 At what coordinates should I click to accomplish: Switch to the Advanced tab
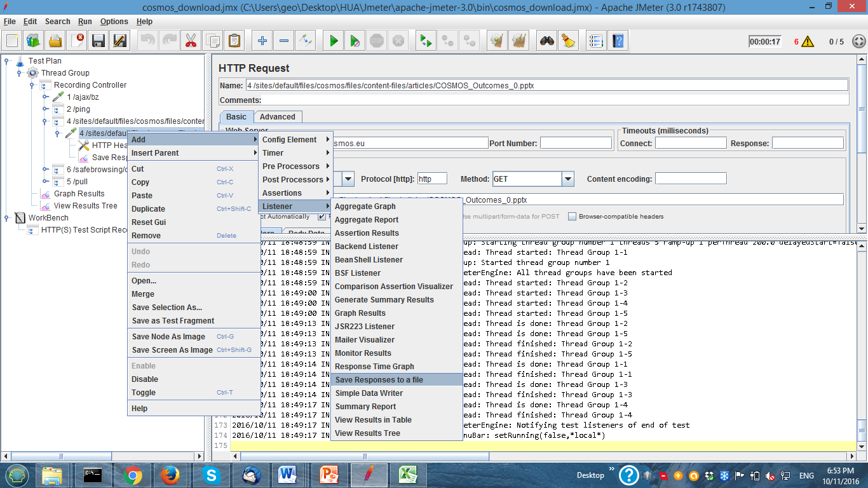pos(278,117)
